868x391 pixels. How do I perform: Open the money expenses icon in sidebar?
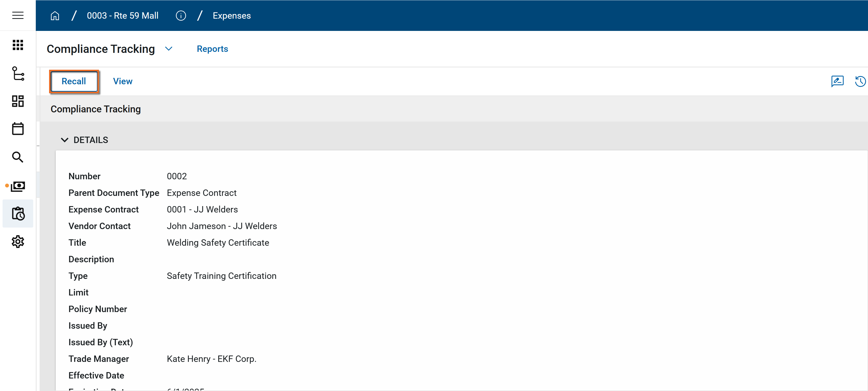coord(18,186)
